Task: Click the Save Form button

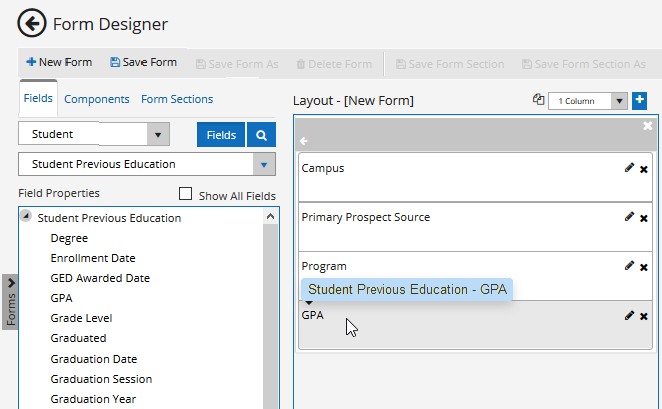Action: point(143,62)
